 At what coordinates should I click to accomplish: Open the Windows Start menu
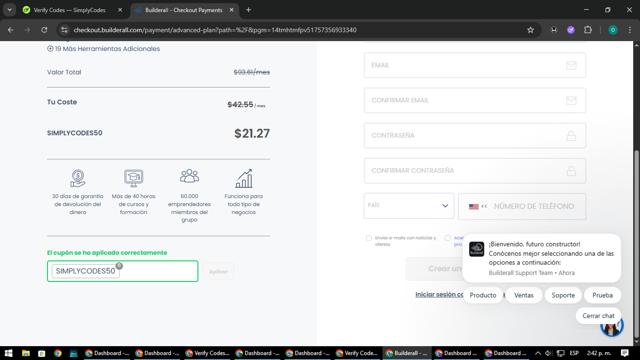pyautogui.click(x=8, y=353)
